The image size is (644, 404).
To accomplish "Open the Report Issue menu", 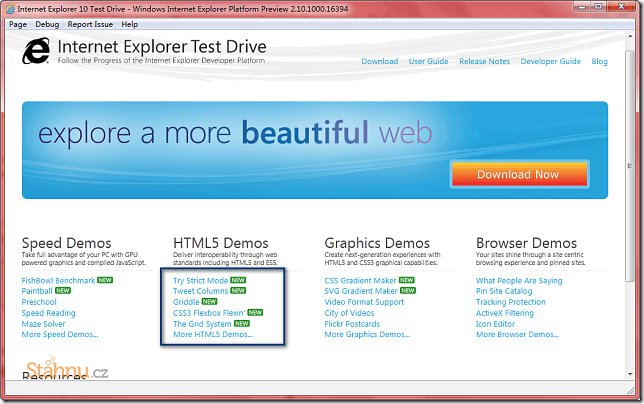I will click(90, 24).
